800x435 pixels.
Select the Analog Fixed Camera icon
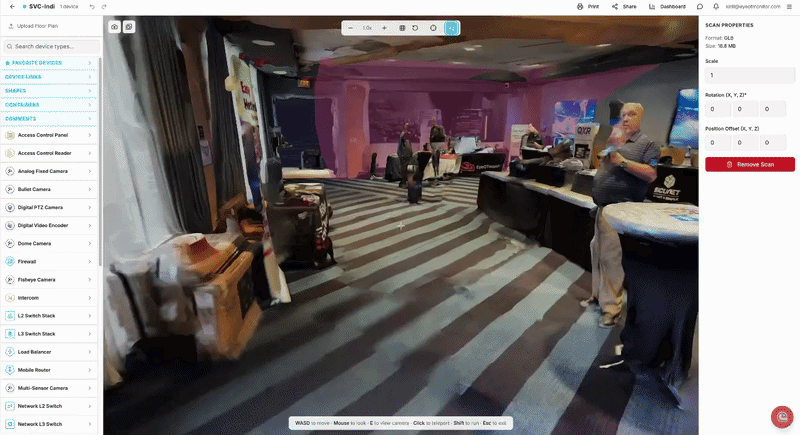tap(10, 171)
